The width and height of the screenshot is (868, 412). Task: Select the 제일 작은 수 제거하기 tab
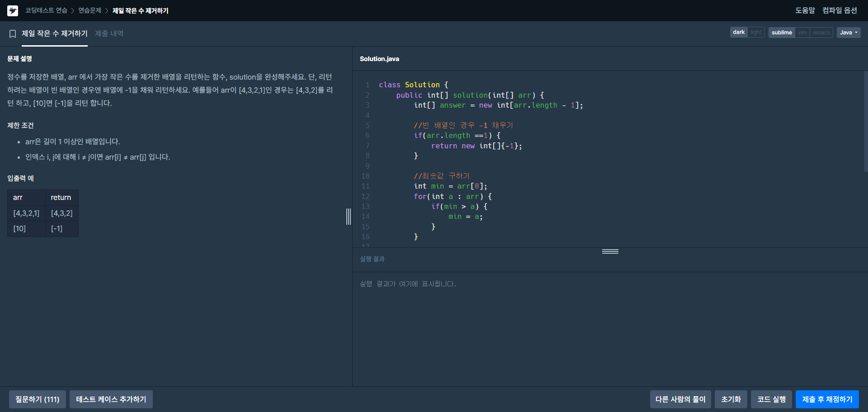pos(55,33)
